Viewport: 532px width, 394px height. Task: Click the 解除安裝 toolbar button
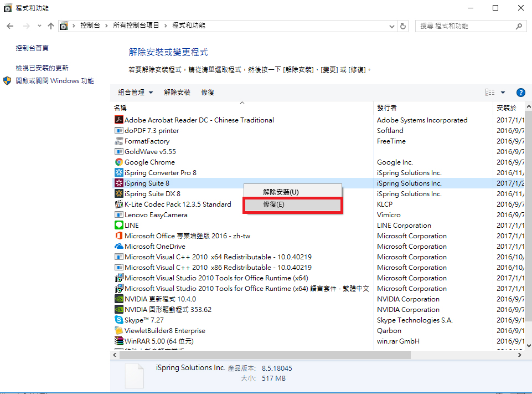(x=177, y=93)
